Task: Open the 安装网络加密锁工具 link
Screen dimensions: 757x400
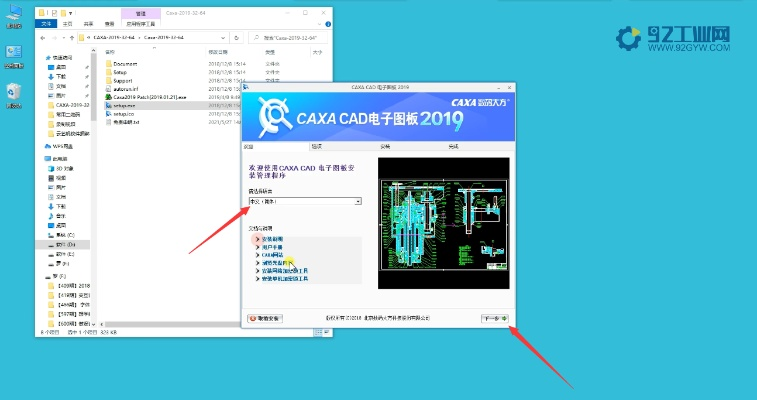Action: coord(284,271)
